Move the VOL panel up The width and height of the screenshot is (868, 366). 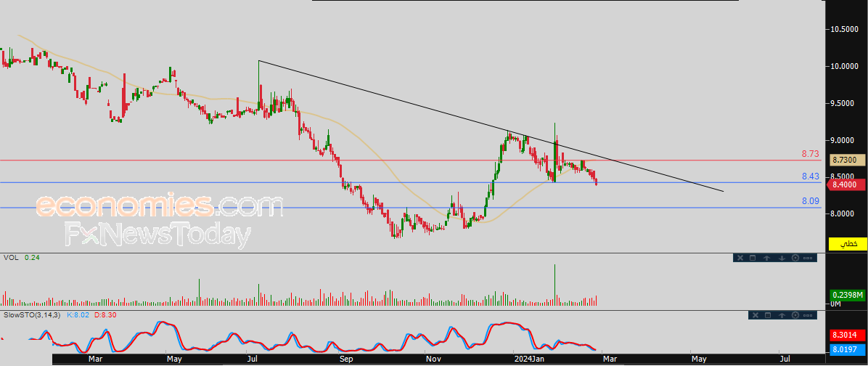click(x=766, y=258)
